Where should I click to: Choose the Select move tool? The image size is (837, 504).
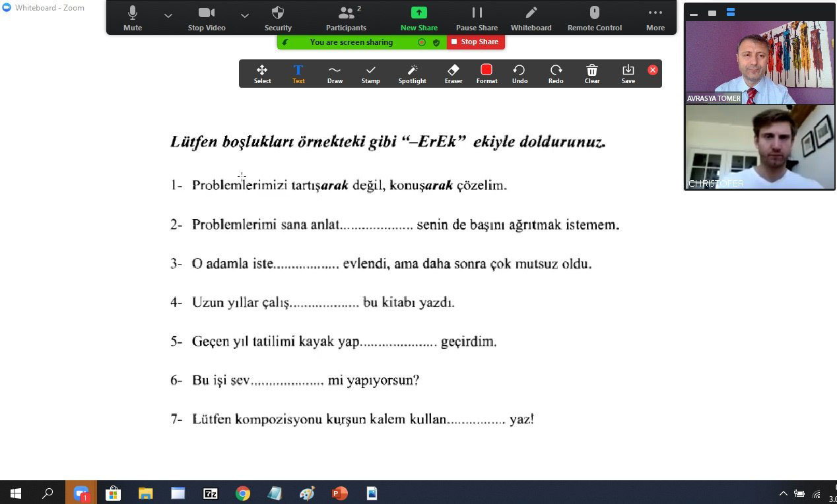pyautogui.click(x=262, y=74)
